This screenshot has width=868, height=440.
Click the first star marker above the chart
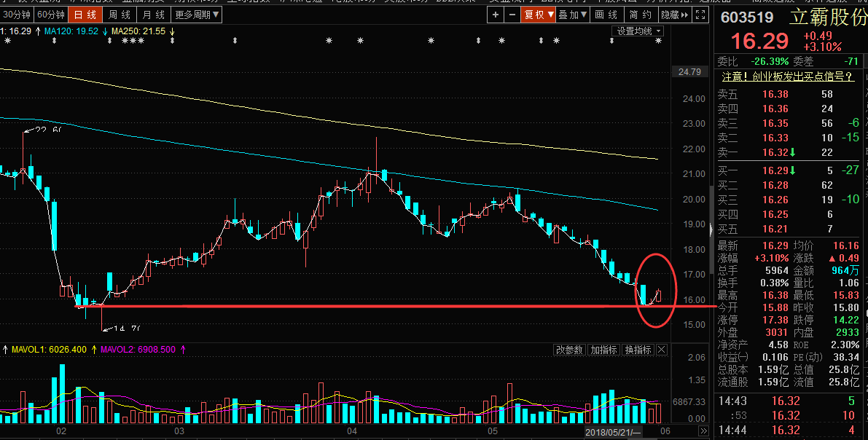(7, 42)
